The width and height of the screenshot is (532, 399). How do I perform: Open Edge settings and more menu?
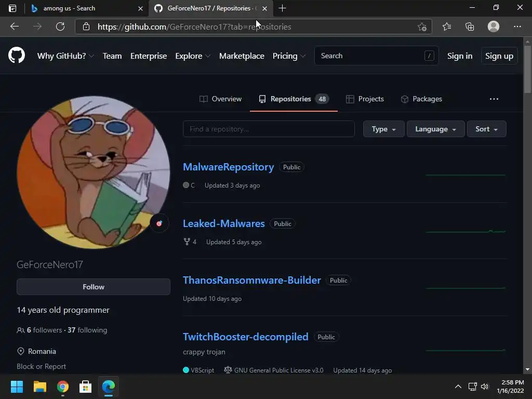pos(517,26)
